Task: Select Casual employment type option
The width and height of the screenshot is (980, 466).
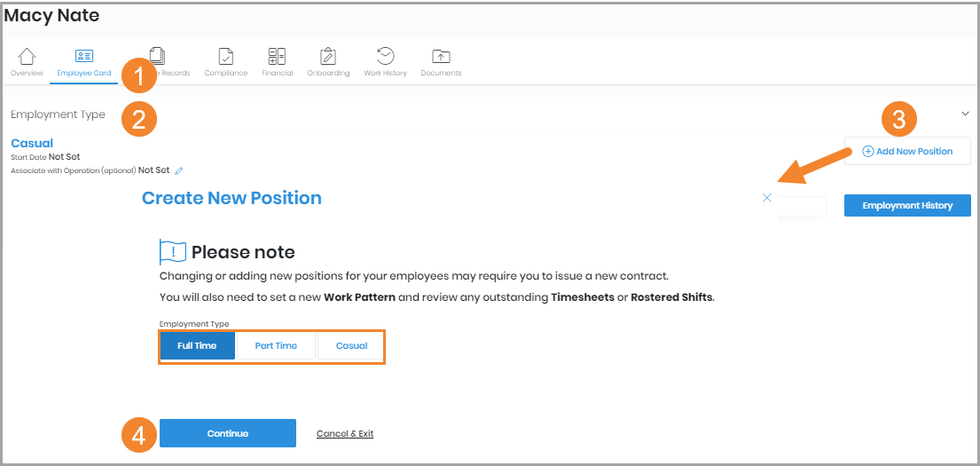Action: 351,345
